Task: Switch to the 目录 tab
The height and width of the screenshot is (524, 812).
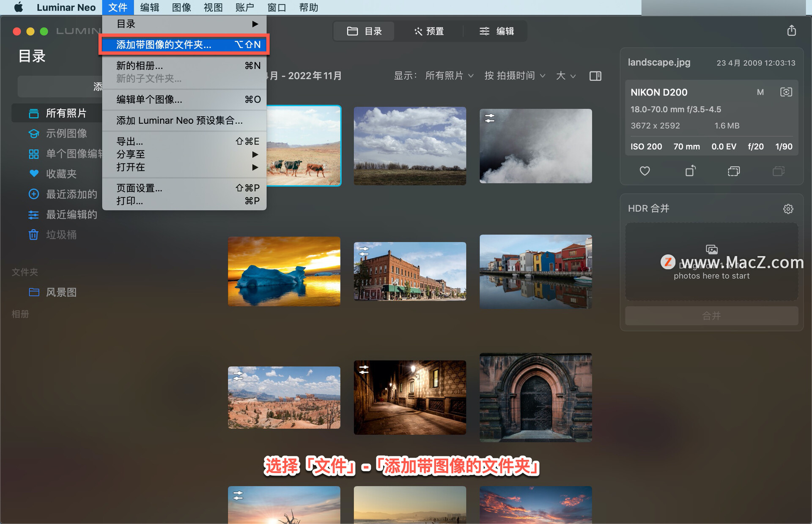Action: 364,31
